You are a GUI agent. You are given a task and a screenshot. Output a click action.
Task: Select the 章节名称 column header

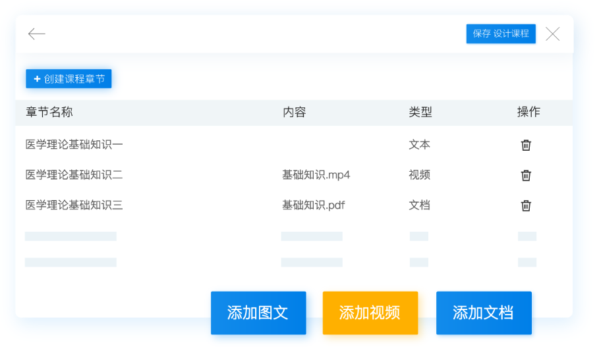coord(49,112)
